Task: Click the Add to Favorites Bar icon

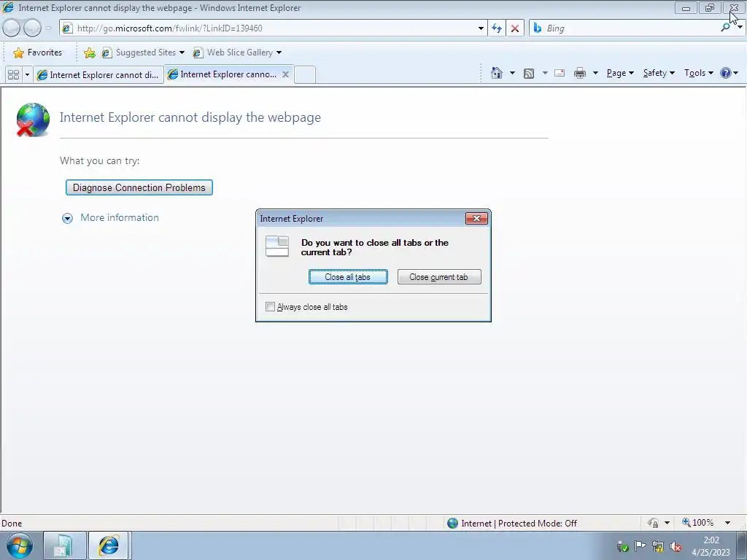Action: [x=89, y=52]
